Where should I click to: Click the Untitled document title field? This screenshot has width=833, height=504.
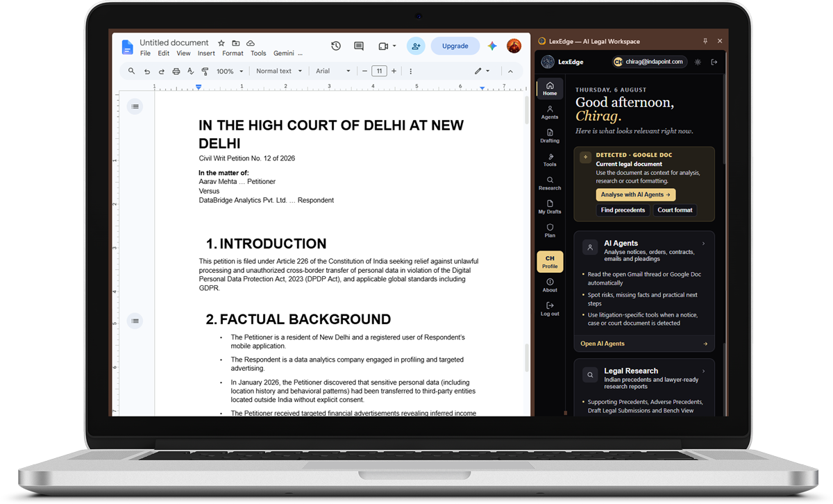tap(174, 43)
